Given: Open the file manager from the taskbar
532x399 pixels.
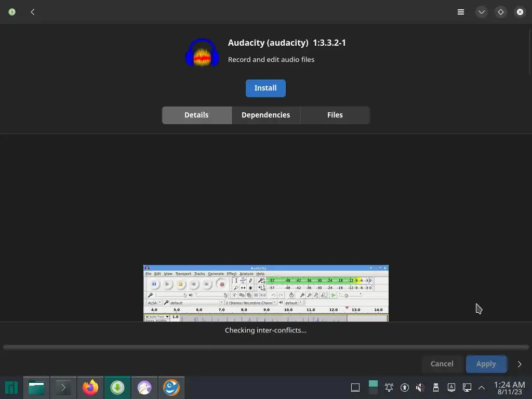Looking at the screenshot, I should [x=36, y=388].
